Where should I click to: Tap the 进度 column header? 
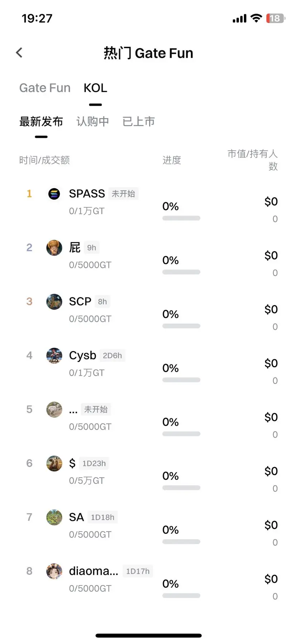pos(172,160)
